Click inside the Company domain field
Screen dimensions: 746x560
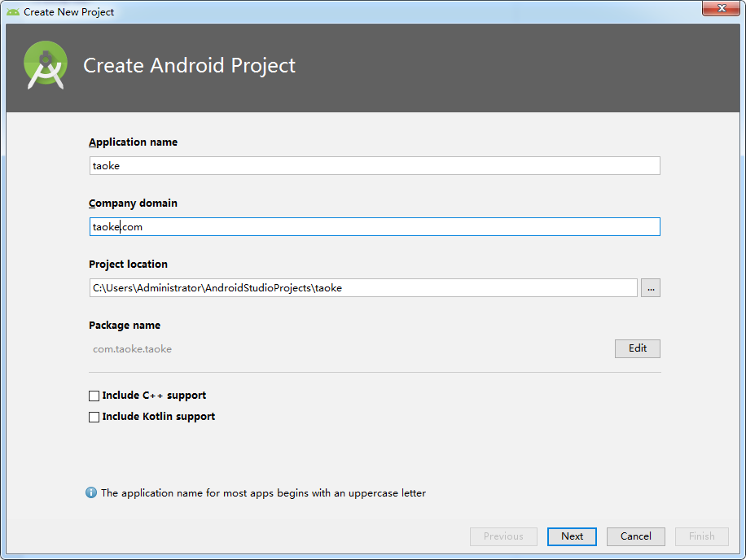tap(375, 227)
